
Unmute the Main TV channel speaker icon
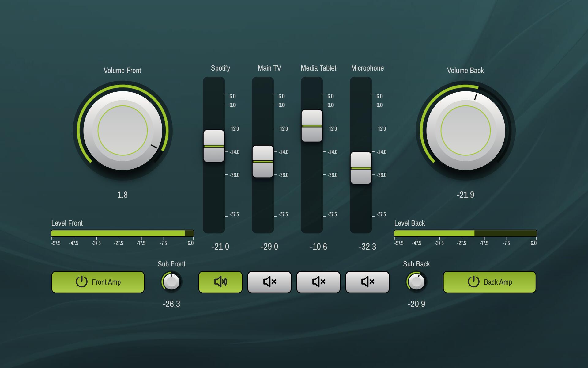point(269,282)
